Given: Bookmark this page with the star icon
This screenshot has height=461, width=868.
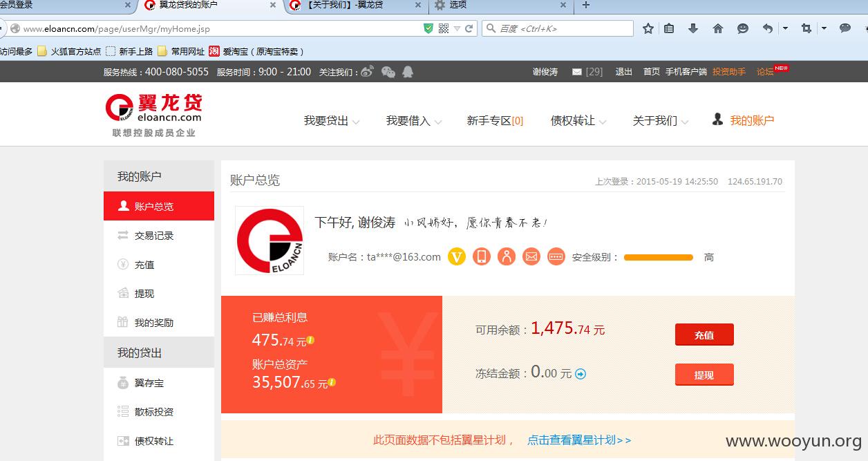Looking at the screenshot, I should tap(648, 28).
